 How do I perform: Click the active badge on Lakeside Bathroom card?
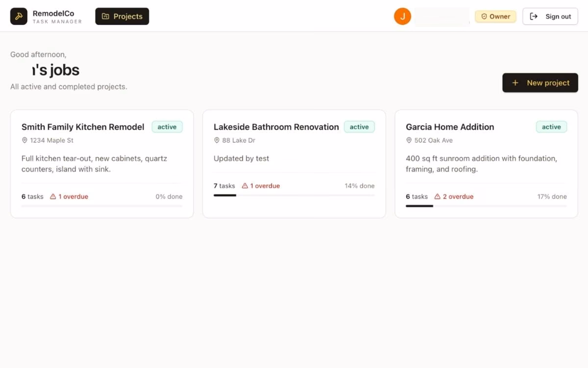click(x=359, y=127)
